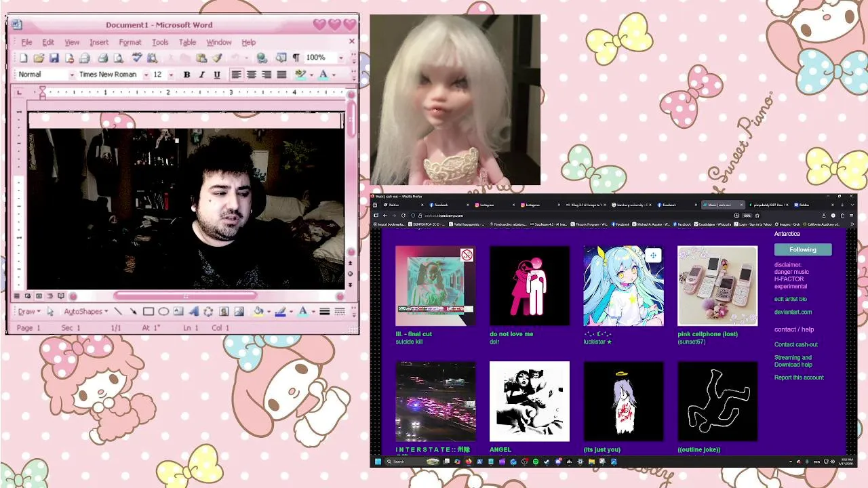The height and width of the screenshot is (488, 868).
Task: Open the Help menu in Word
Action: pos(249,42)
